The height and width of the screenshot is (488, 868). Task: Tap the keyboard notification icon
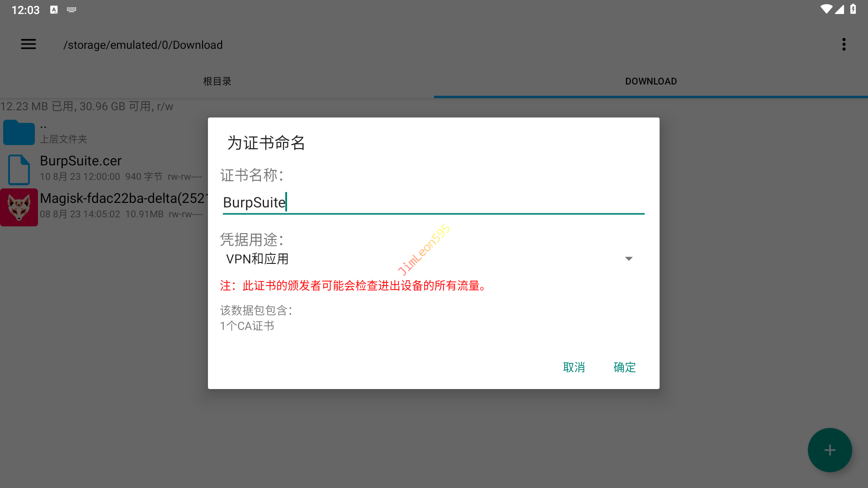[x=71, y=9]
